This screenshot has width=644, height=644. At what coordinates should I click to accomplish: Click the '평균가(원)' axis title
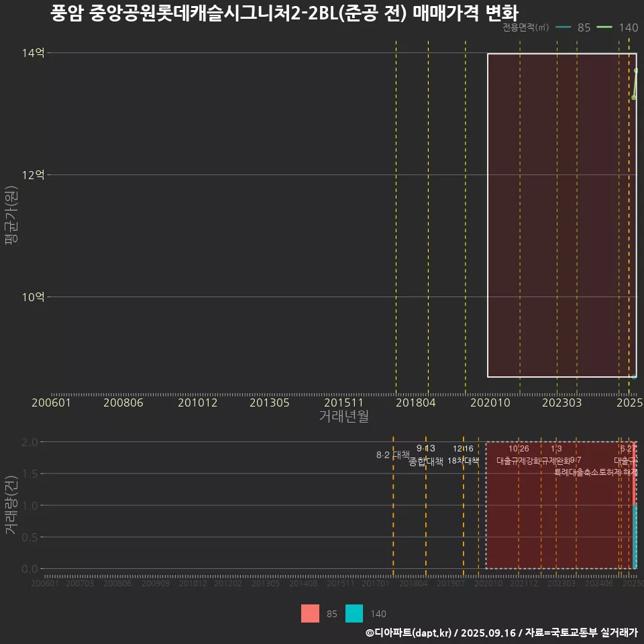point(11,215)
